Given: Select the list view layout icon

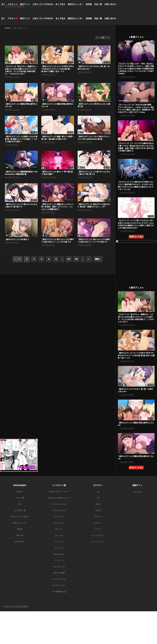Looking at the screenshot, I should click(x=98, y=37).
